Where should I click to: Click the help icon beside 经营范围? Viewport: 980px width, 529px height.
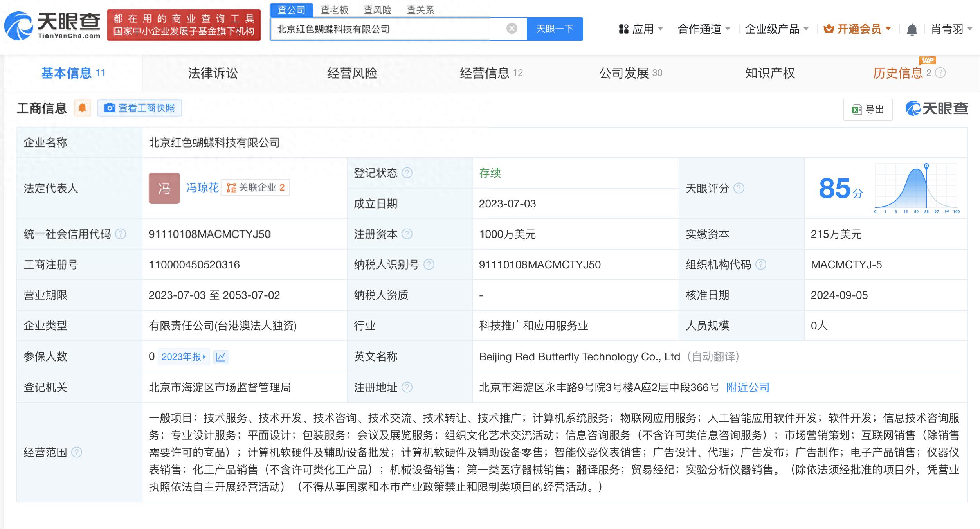(x=77, y=452)
